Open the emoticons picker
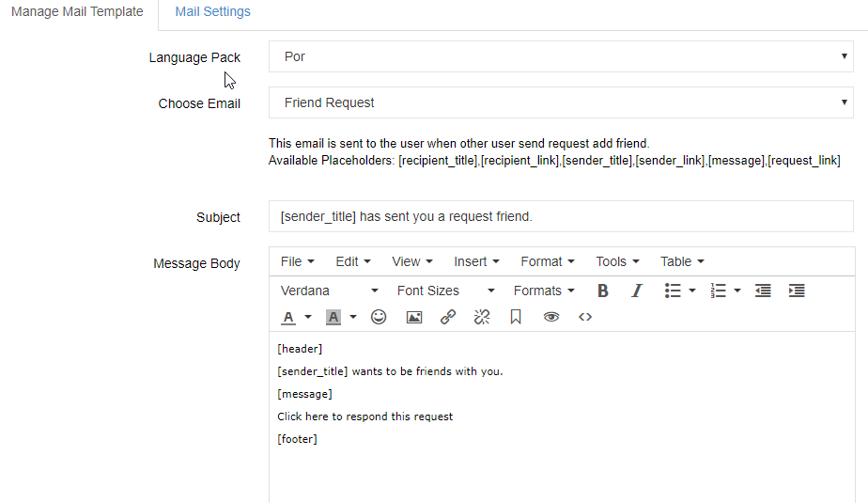Screen dimensions: 868x503 coord(379,317)
